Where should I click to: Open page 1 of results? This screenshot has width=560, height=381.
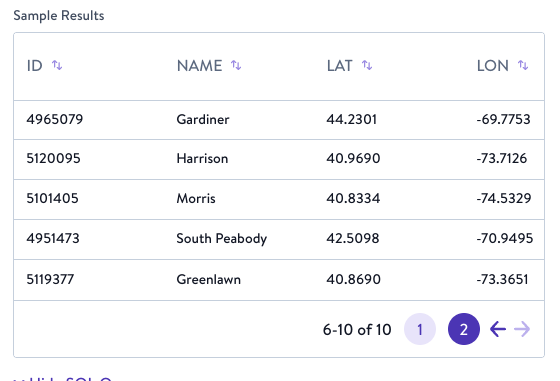tap(420, 329)
